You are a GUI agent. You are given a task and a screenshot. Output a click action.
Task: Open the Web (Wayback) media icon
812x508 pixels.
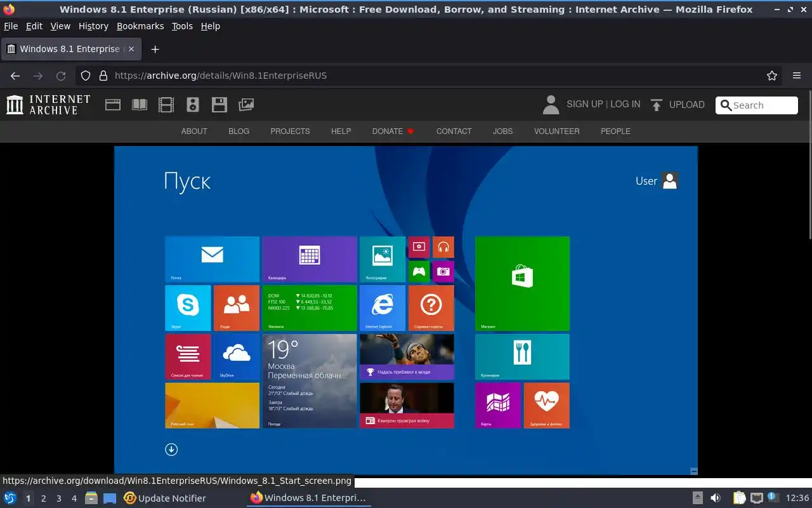coord(113,105)
